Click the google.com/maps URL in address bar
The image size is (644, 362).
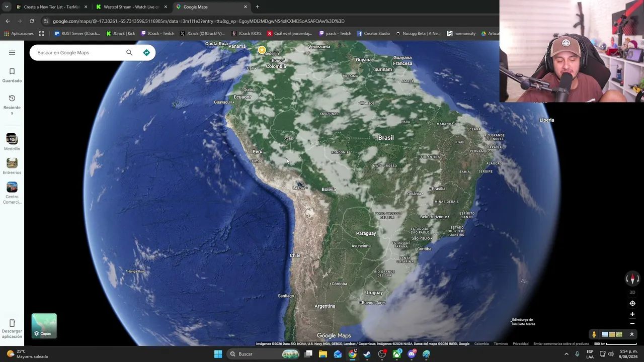[199, 21]
